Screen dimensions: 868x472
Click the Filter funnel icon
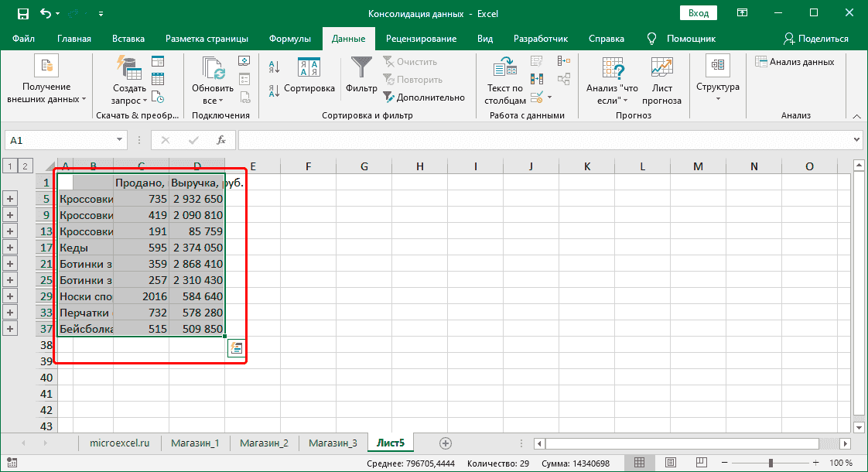[361, 67]
